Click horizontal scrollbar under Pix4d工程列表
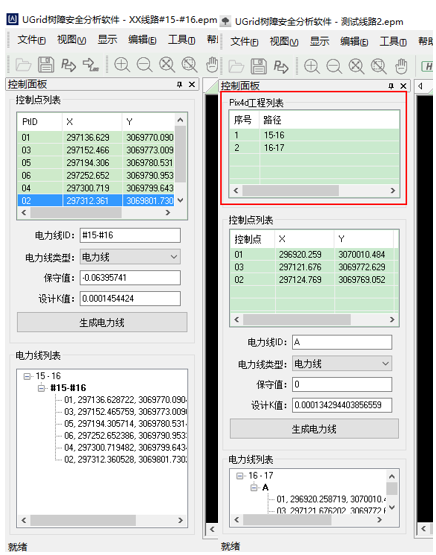The width and height of the screenshot is (436, 555). 314,191
